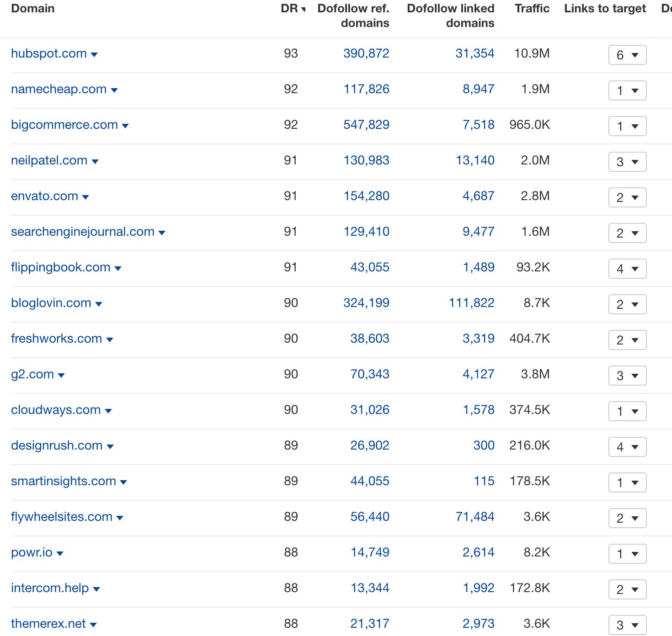This screenshot has height=636, width=672.
Task: Click smartinsights.com linked domains 115
Action: (484, 481)
